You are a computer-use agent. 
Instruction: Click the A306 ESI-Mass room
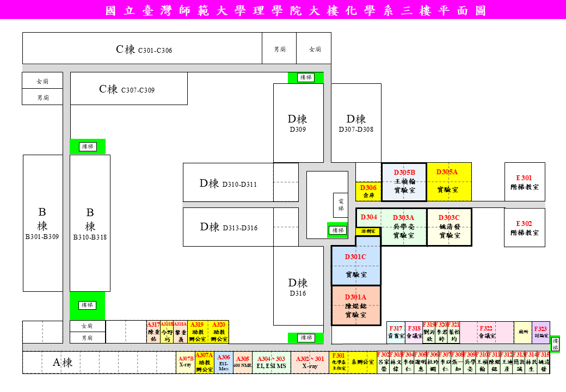coord(224,363)
